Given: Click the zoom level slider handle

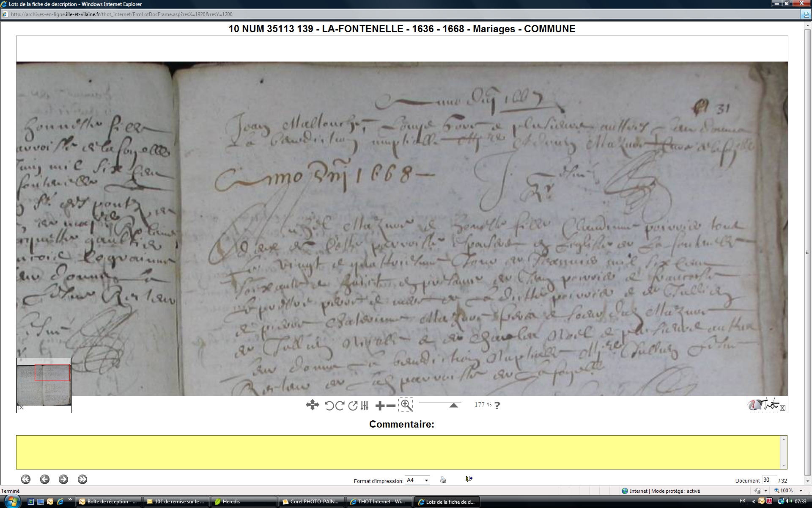Looking at the screenshot, I should point(454,405).
